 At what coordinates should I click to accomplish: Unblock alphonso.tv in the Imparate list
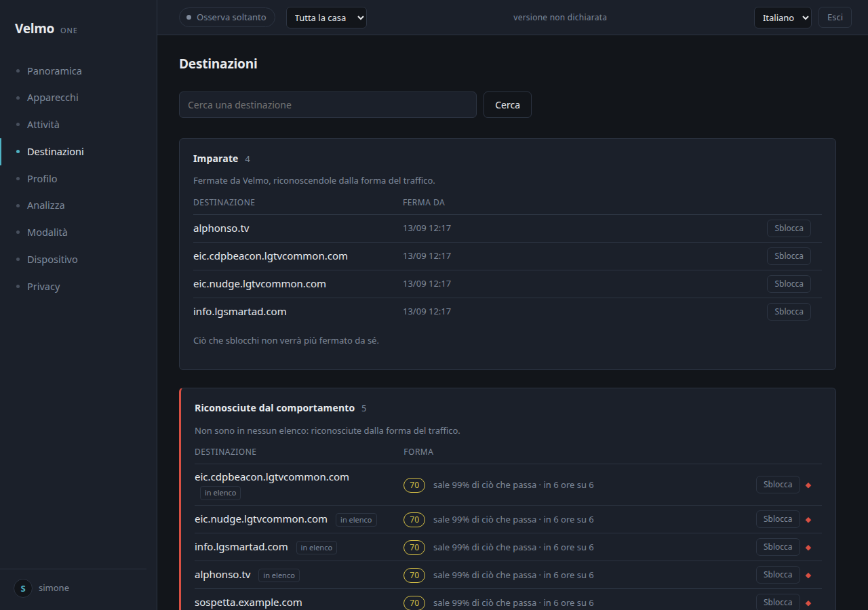point(789,228)
